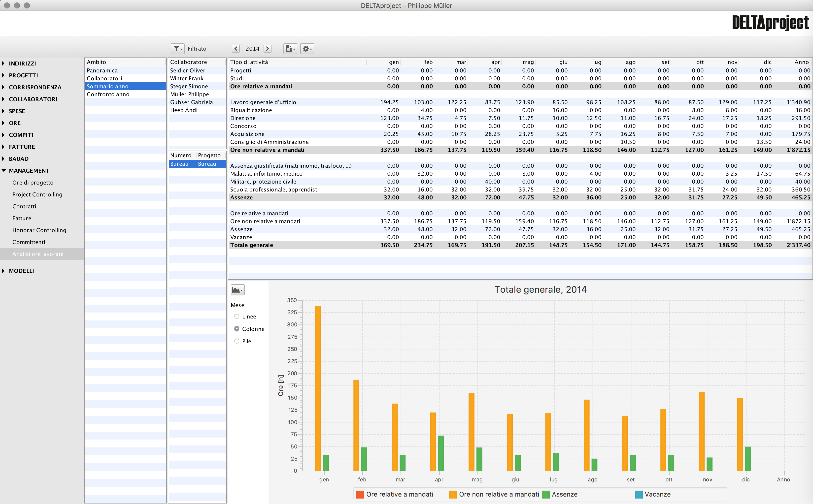This screenshot has height=504, width=813.
Task: Expand the SPESE section
Action: [x=3, y=111]
